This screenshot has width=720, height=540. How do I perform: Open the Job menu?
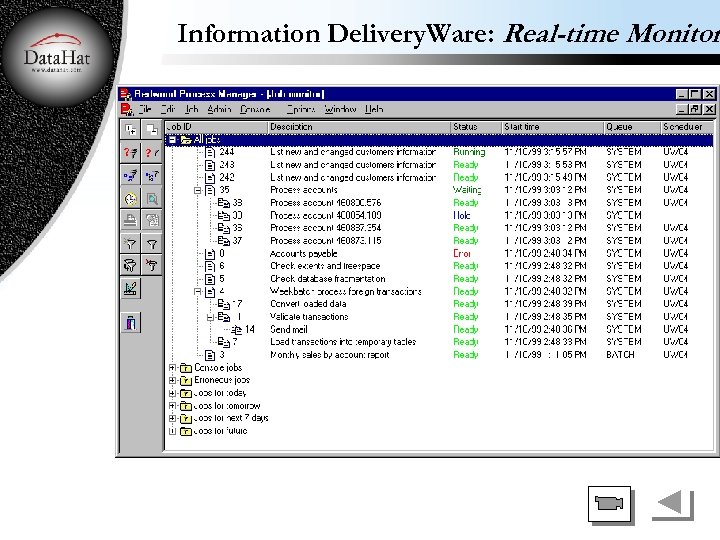191,109
